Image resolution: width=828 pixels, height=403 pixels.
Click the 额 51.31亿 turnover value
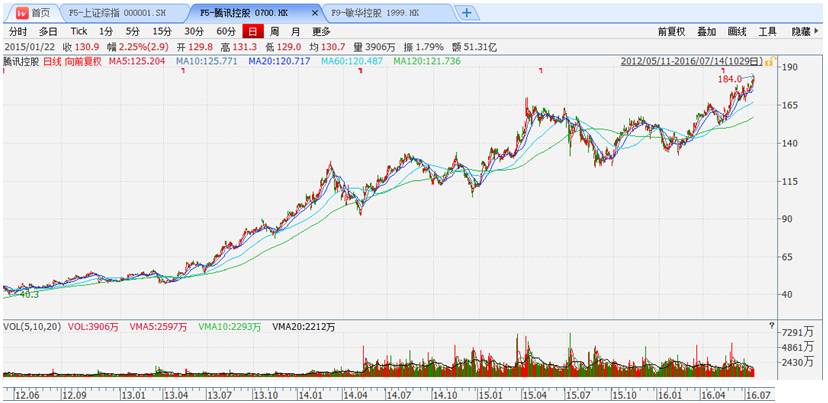(x=475, y=48)
